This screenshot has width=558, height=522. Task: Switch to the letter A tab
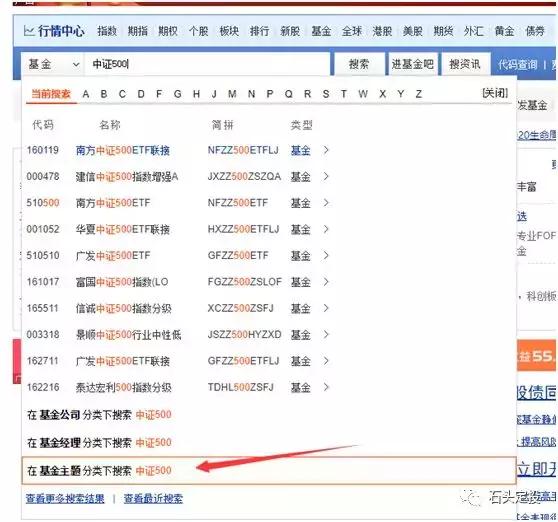(x=85, y=94)
